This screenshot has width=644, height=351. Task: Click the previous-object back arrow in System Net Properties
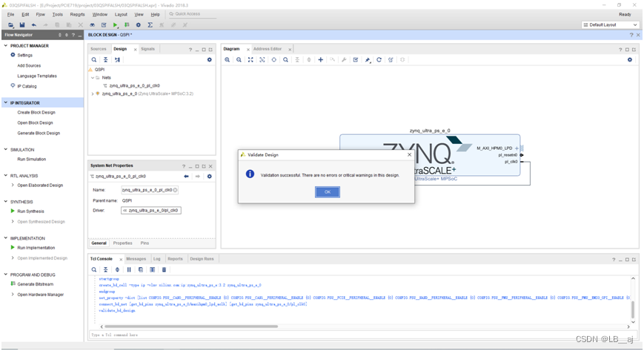coord(187,176)
